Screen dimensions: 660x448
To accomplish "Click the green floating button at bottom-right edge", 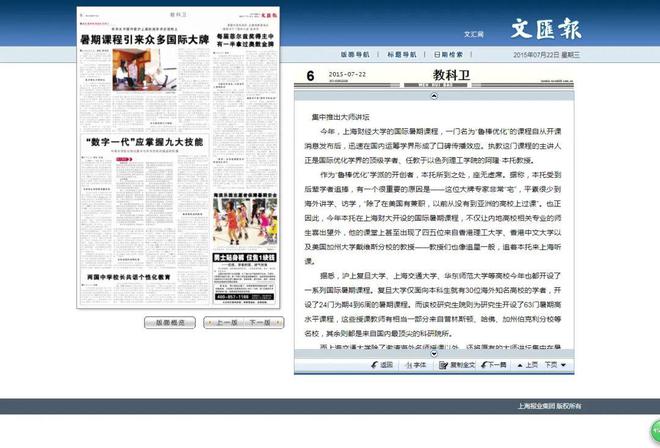I will click(x=655, y=430).
